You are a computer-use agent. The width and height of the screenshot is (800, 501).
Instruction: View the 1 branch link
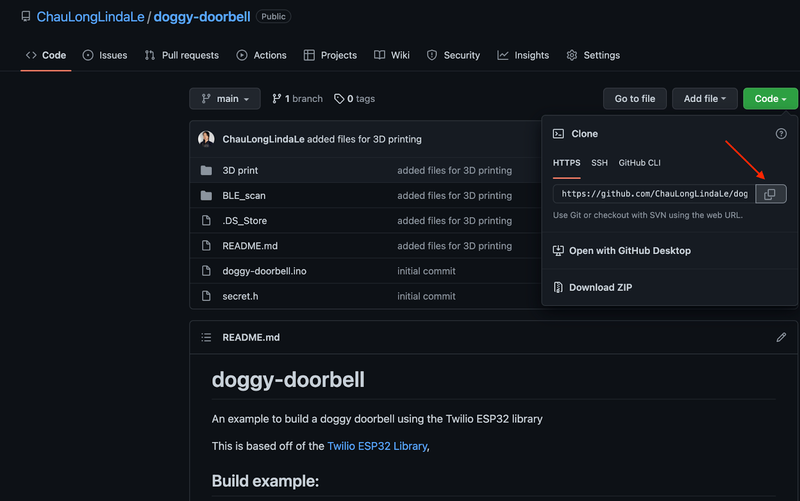point(297,98)
